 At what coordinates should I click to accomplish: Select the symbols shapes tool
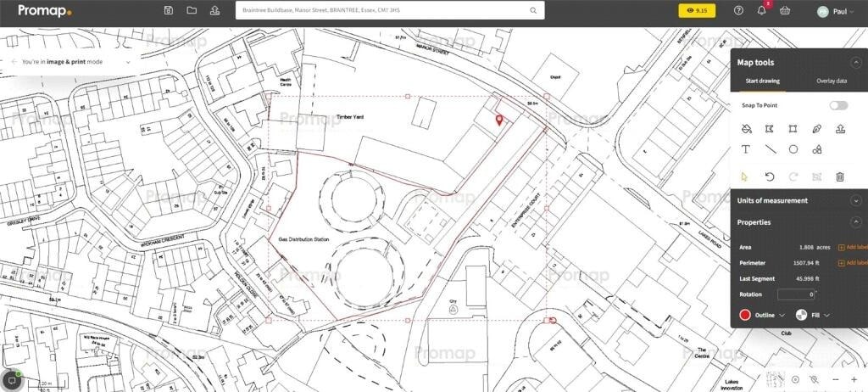816,149
